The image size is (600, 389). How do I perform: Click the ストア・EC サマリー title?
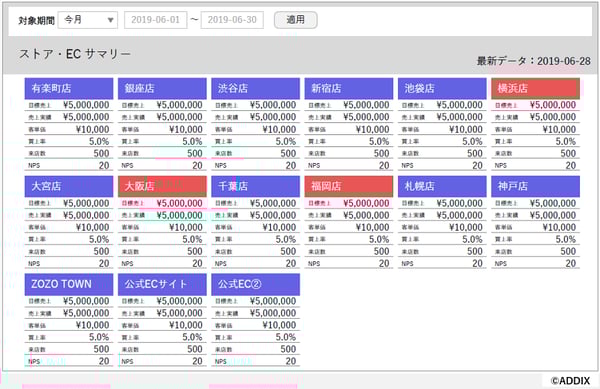75,54
